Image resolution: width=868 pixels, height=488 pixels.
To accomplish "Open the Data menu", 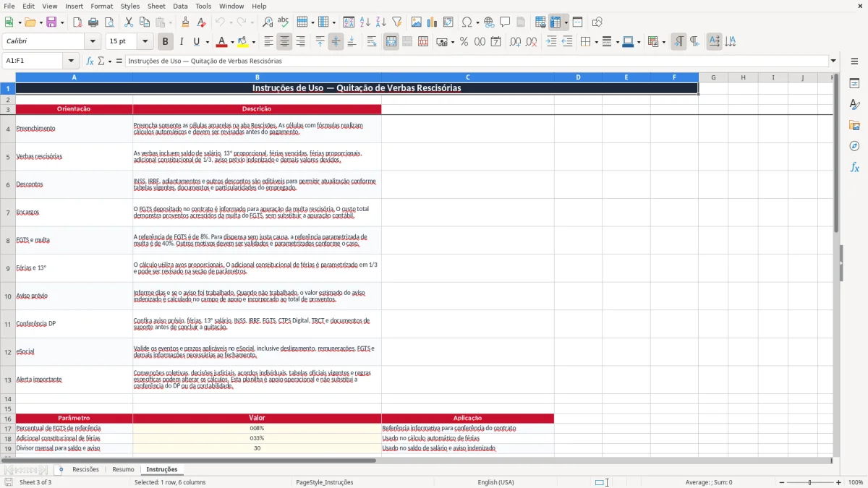I will [x=180, y=6].
